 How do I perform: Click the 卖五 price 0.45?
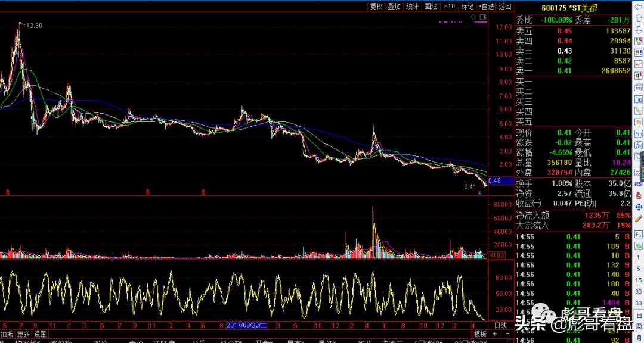(565, 31)
